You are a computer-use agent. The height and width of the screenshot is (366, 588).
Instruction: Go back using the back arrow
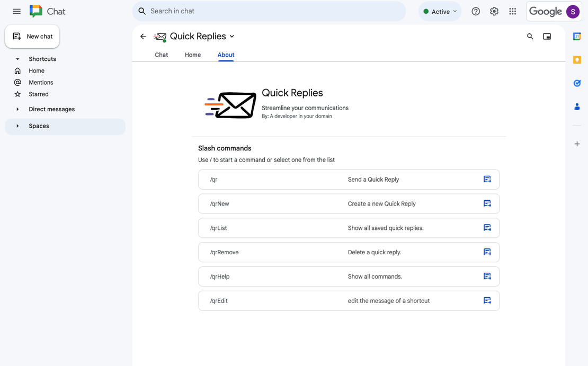pos(143,36)
